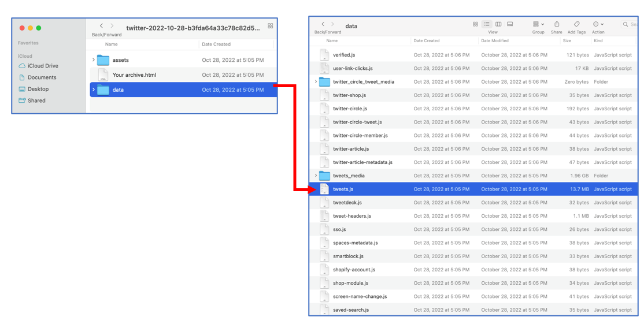Viewport: 644px width, 328px height.
Task: Expand the assets folder disclosure arrow
Action: (x=94, y=60)
